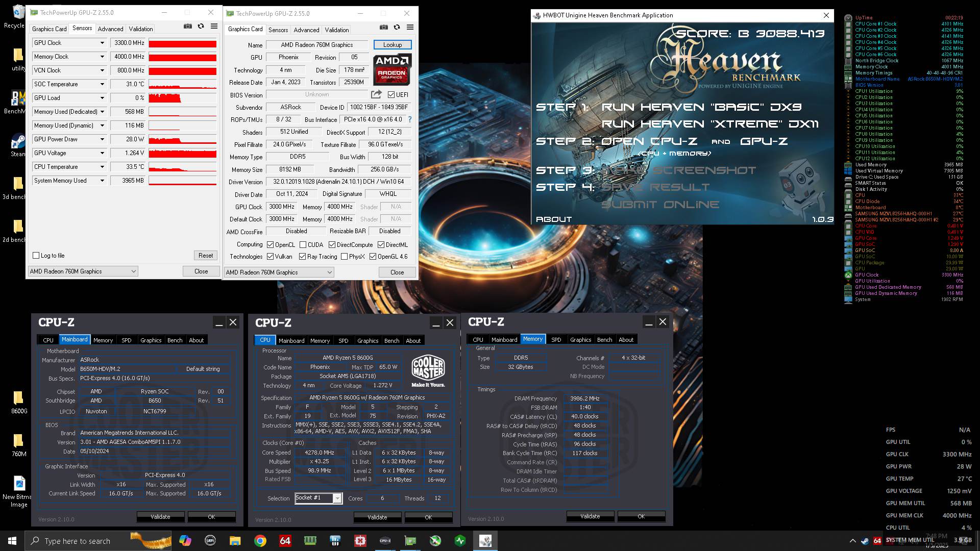
Task: Refresh sensors in GPU-Z Sensors window
Action: click(201, 26)
